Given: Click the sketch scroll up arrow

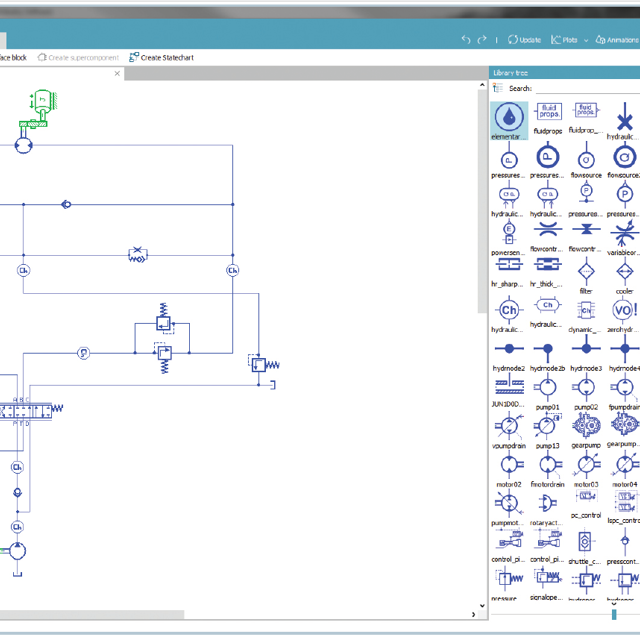Looking at the screenshot, I should (482, 85).
